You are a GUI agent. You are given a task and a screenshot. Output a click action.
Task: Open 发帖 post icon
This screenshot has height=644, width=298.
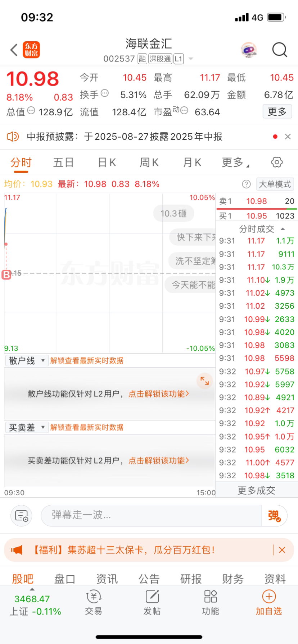(152, 603)
